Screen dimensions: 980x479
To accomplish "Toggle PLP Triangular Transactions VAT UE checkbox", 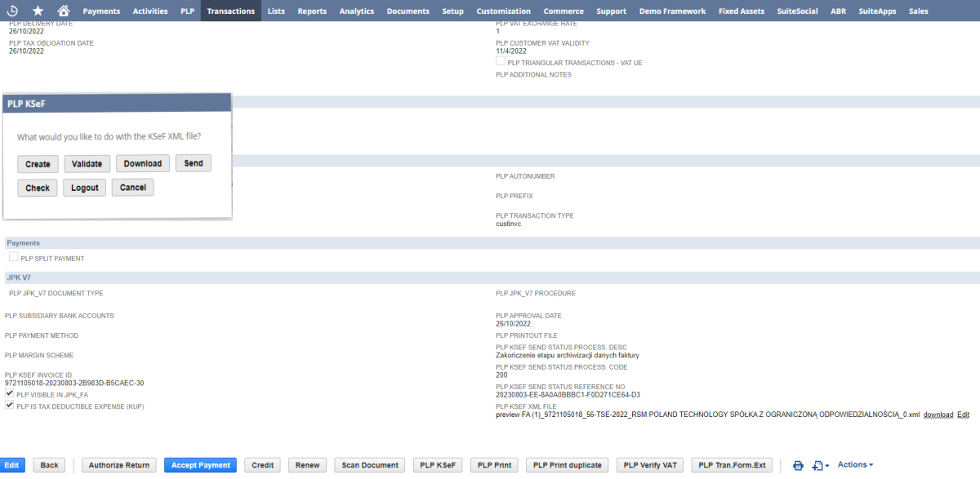I will click(x=501, y=61).
